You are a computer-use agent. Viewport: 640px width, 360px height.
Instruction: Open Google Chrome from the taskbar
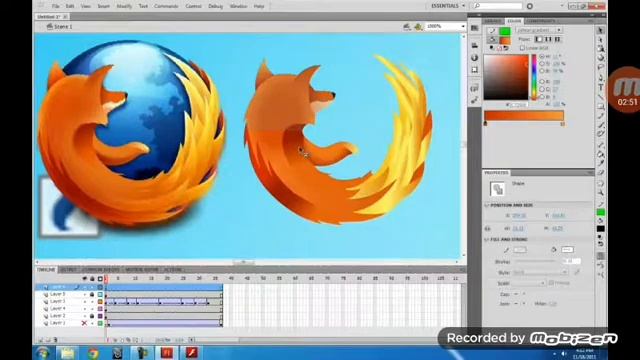[93, 353]
